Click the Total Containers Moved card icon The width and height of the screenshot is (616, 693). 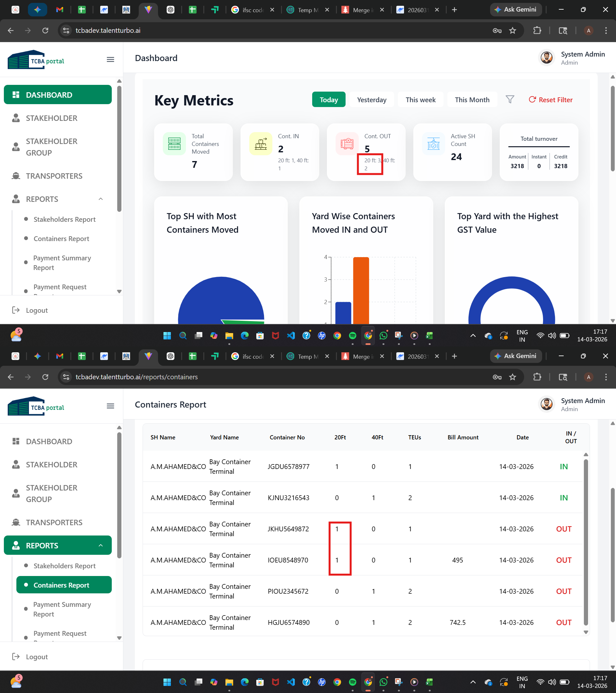point(174,143)
